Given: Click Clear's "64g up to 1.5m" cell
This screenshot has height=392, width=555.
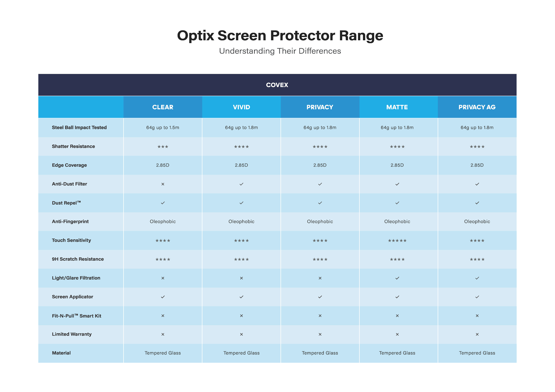Looking at the screenshot, I should (163, 128).
